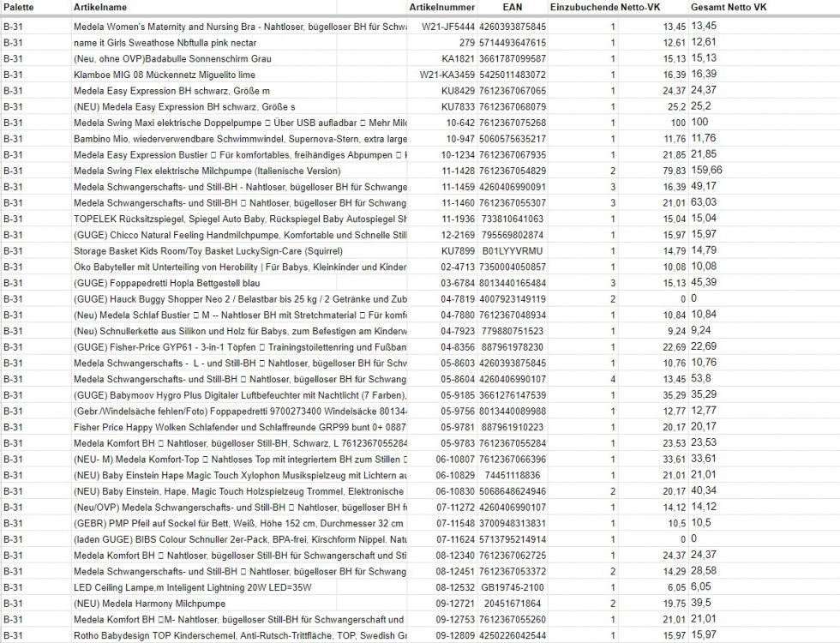The height and width of the screenshot is (643, 840).
Task: Select Netto-VK value 79,83
Action: coord(675,171)
